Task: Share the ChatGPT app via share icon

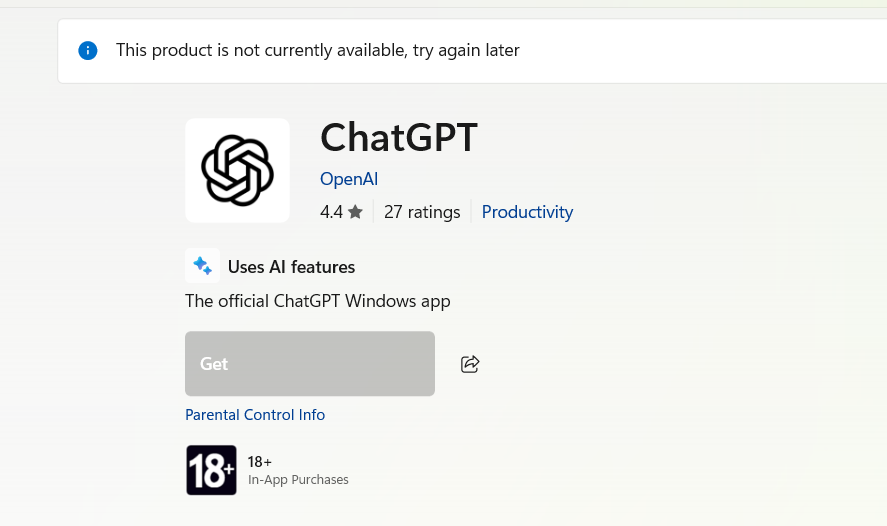Action: click(470, 364)
